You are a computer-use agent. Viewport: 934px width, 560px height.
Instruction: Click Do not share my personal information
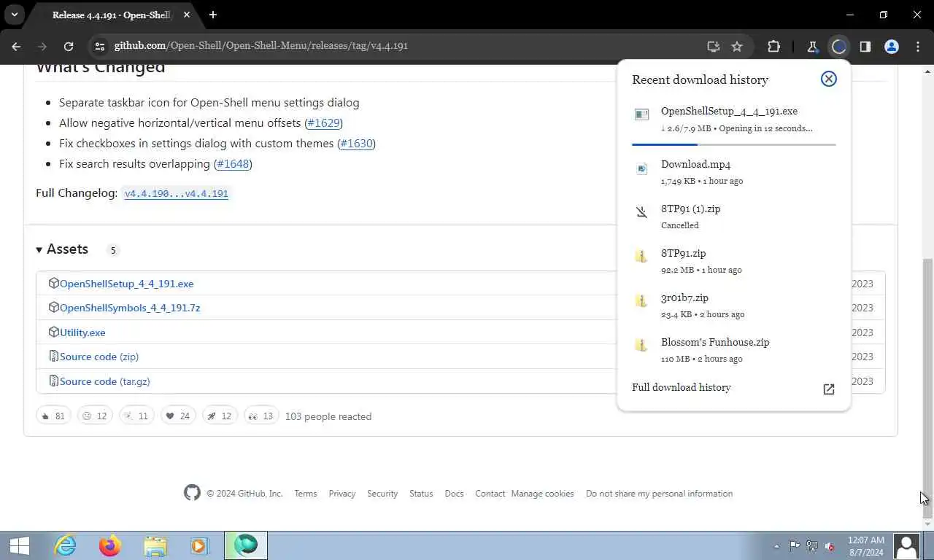[x=659, y=494]
